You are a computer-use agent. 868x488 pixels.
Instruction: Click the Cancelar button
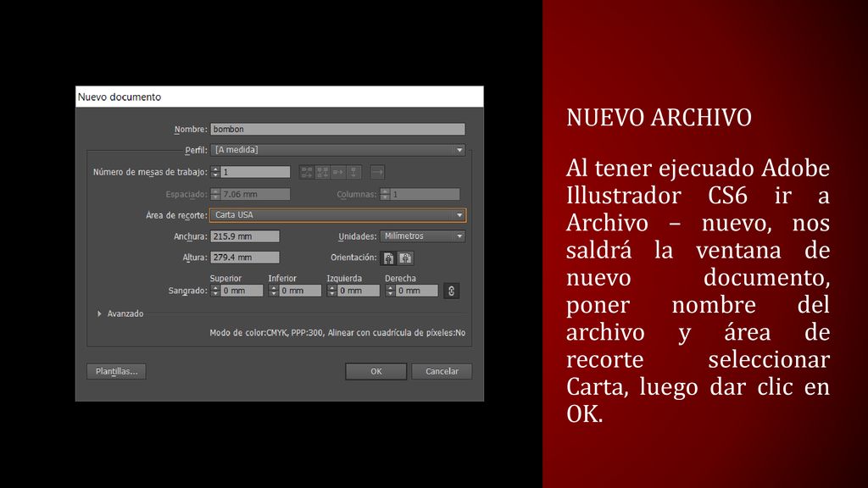442,371
